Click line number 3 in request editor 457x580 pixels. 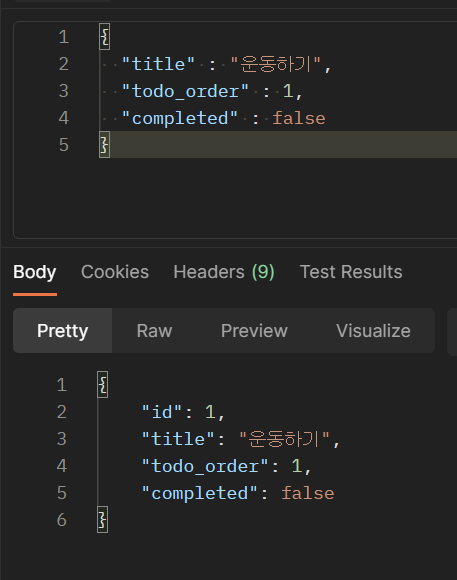pyautogui.click(x=64, y=91)
